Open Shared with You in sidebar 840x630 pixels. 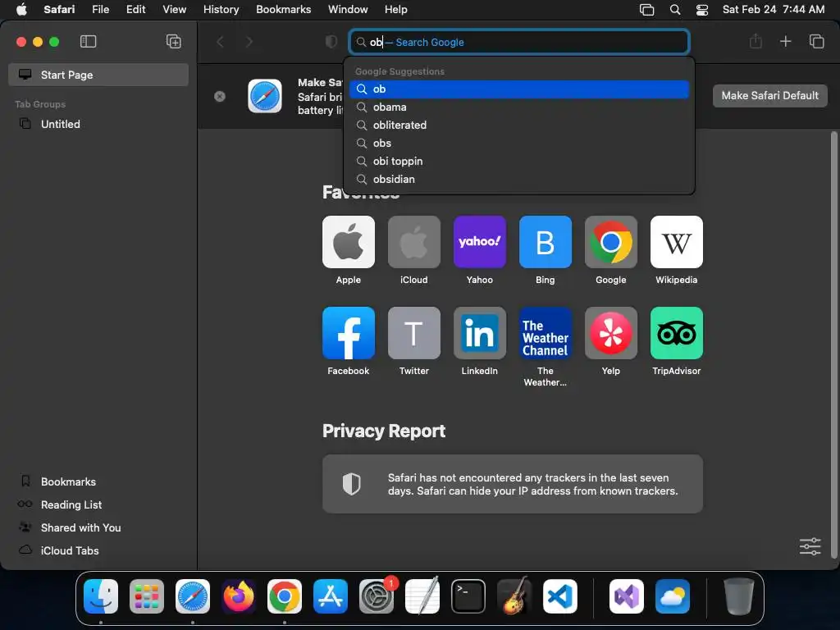click(x=98, y=527)
